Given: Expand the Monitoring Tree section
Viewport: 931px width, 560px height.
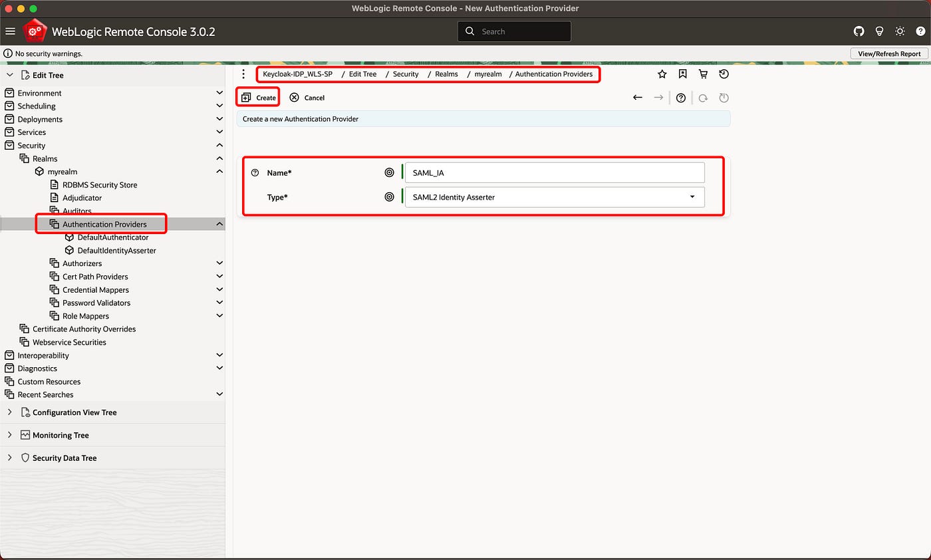Looking at the screenshot, I should (9, 435).
